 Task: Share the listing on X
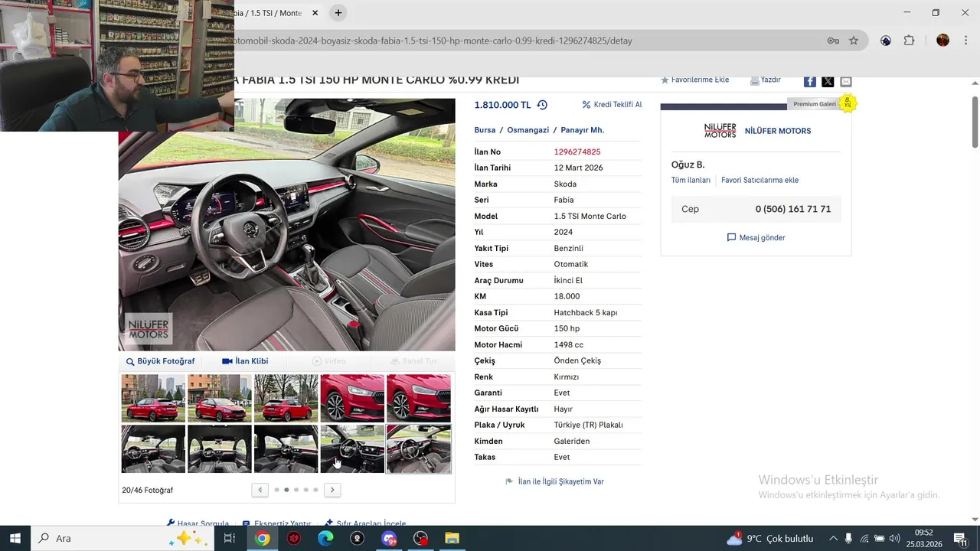[x=828, y=81]
